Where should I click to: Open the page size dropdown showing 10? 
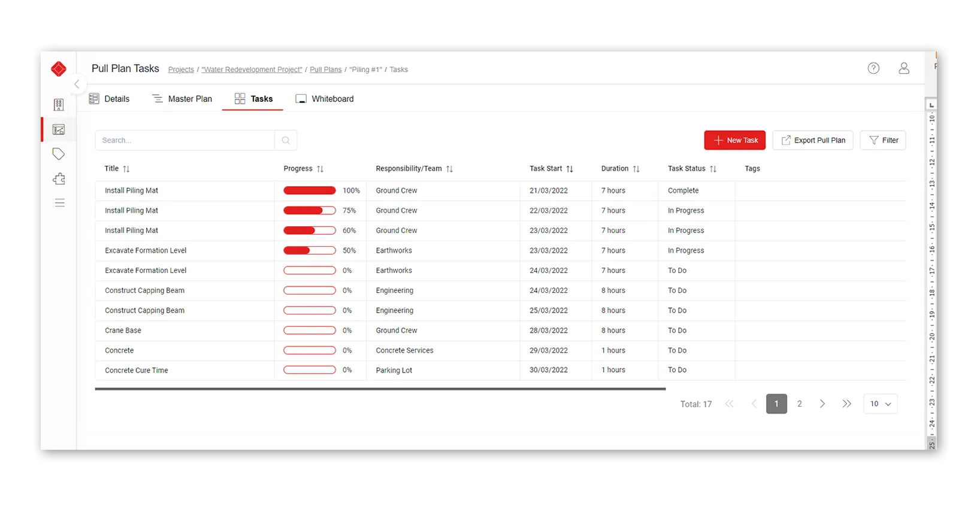(881, 404)
